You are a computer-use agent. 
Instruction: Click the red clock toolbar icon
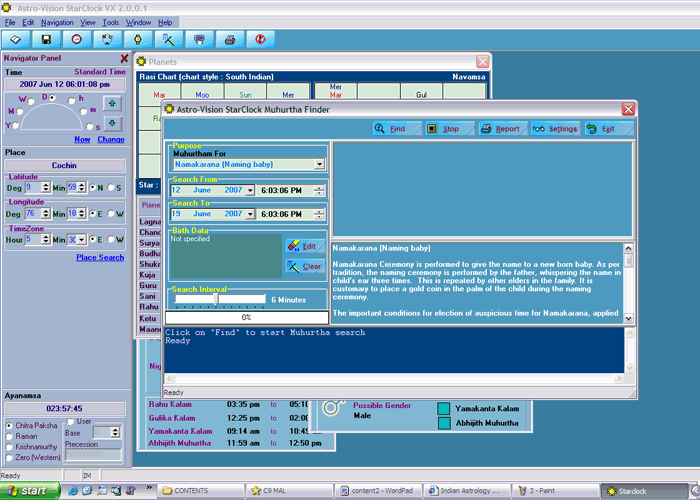(x=77, y=40)
